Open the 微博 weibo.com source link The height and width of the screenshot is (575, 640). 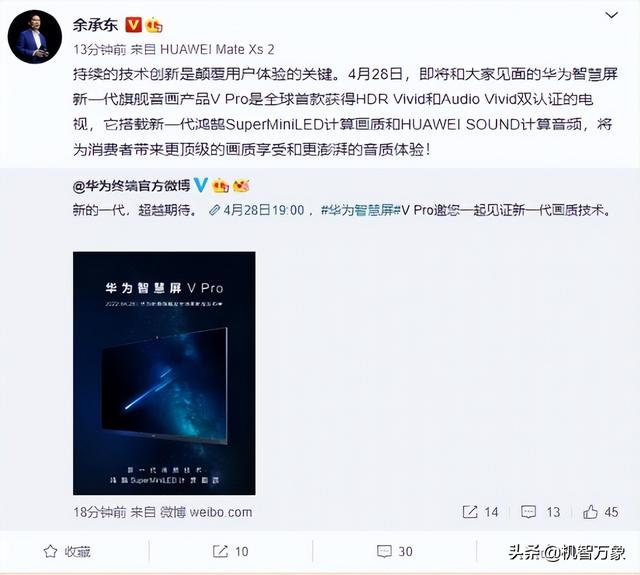click(x=206, y=512)
